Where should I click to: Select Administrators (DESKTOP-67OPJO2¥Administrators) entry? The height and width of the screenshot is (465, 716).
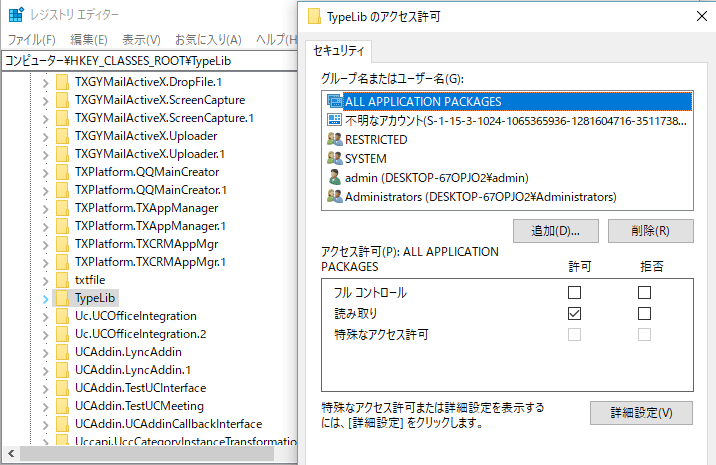point(507,197)
